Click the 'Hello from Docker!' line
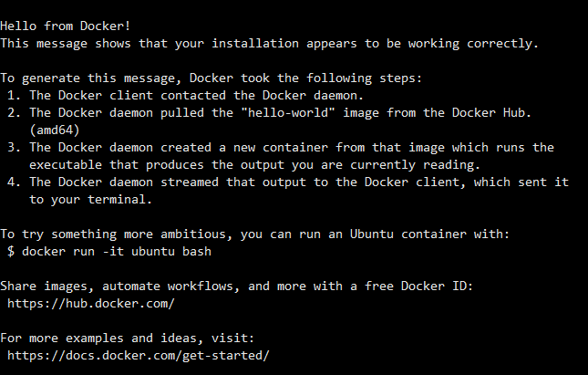This screenshot has width=588, height=375. (66, 26)
